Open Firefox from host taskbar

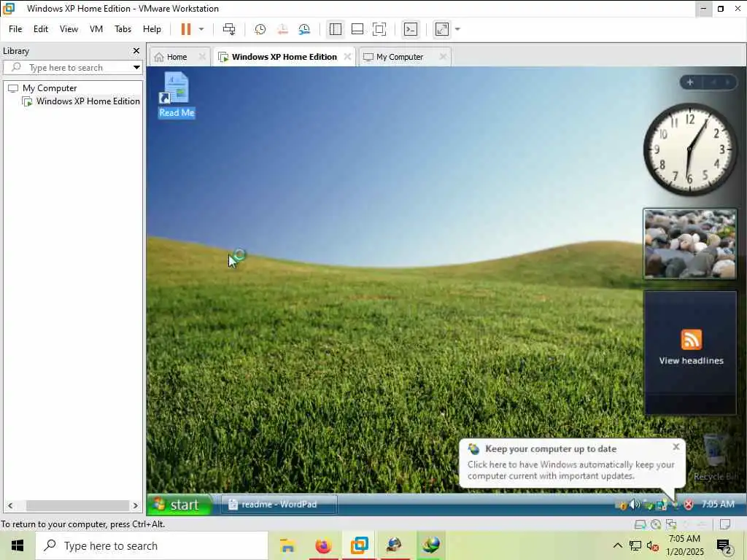pyautogui.click(x=323, y=545)
